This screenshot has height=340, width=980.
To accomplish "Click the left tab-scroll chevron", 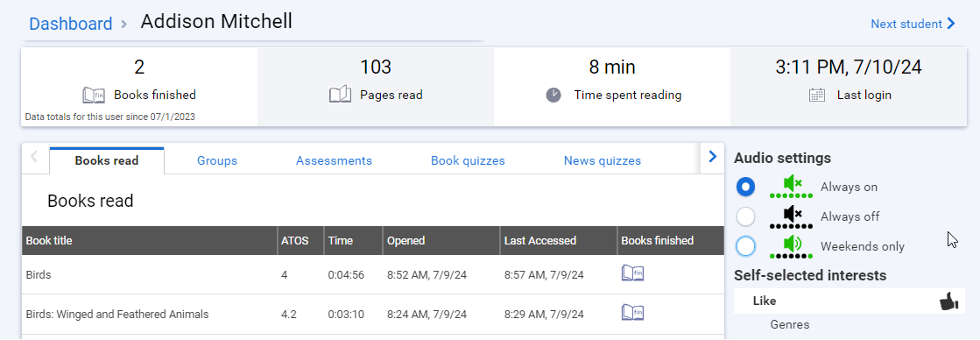I will [34, 157].
